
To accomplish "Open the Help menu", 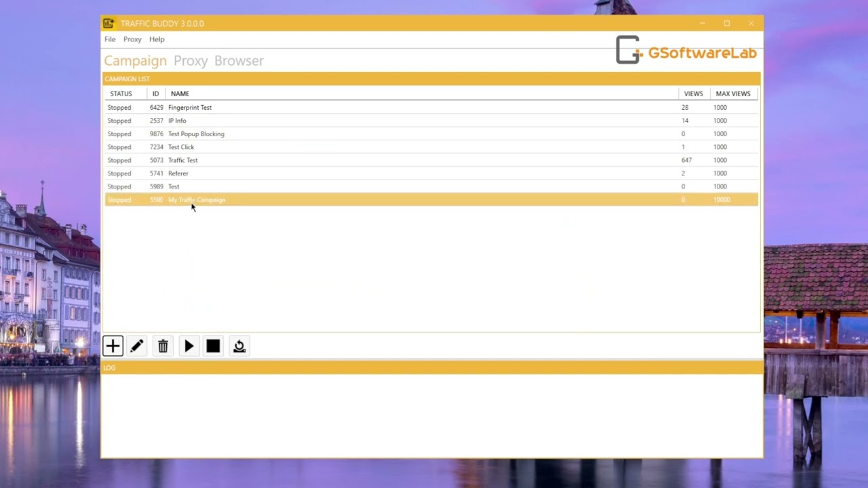I will 157,39.
